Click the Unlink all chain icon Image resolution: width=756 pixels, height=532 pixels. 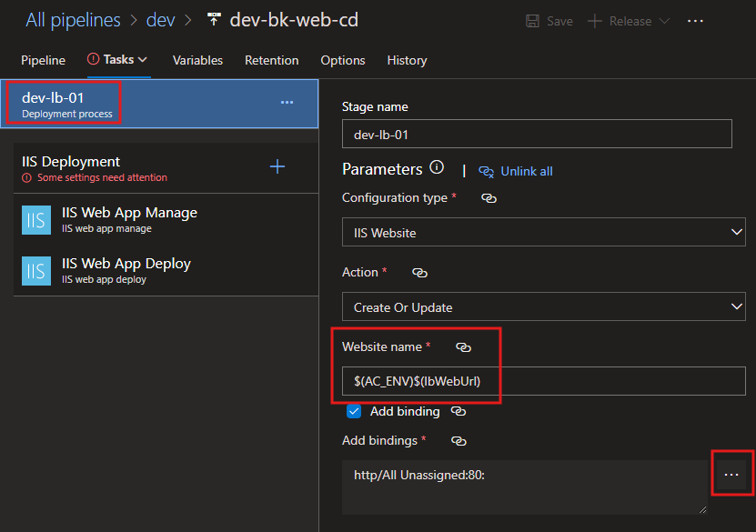pyautogui.click(x=486, y=172)
